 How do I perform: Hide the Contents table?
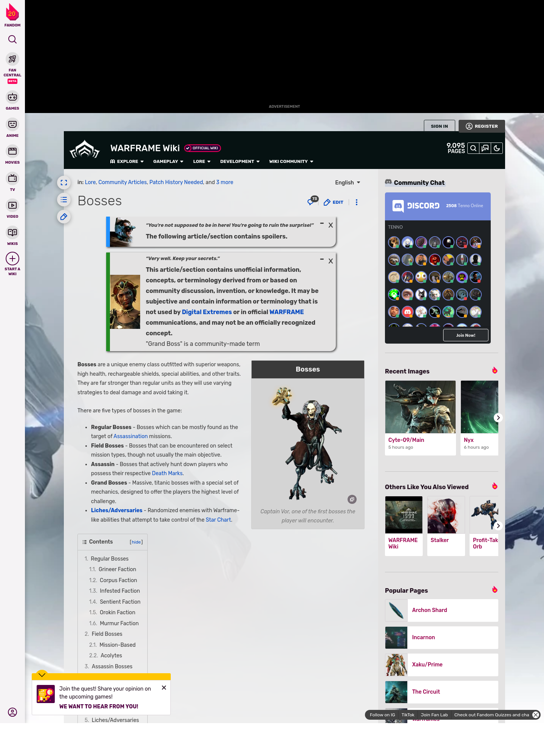click(136, 542)
